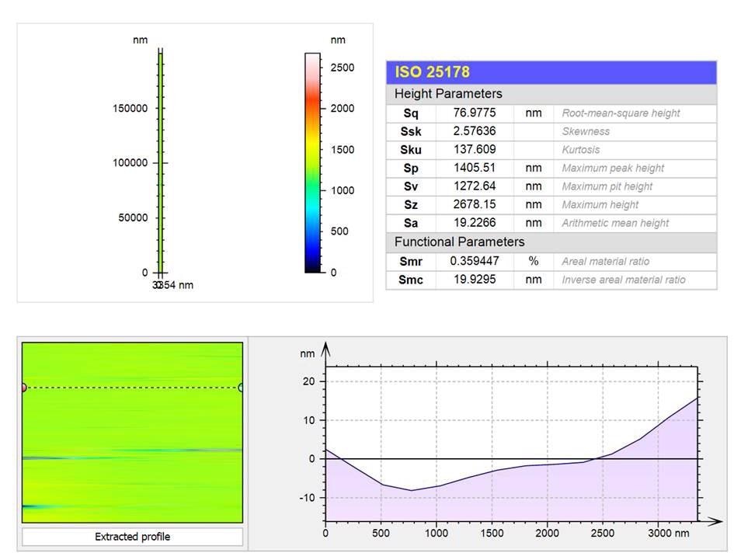Select the Smc value 19.9295

[475, 279]
